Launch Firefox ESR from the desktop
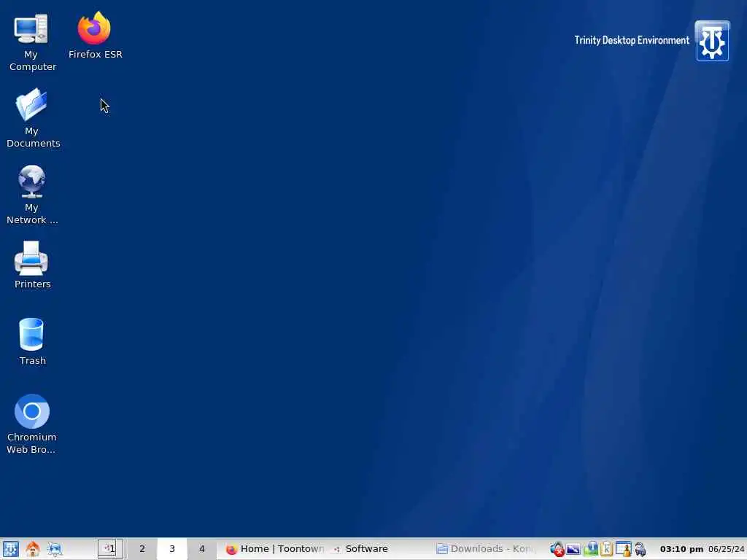Screen dimensions: 747x560 95,35
